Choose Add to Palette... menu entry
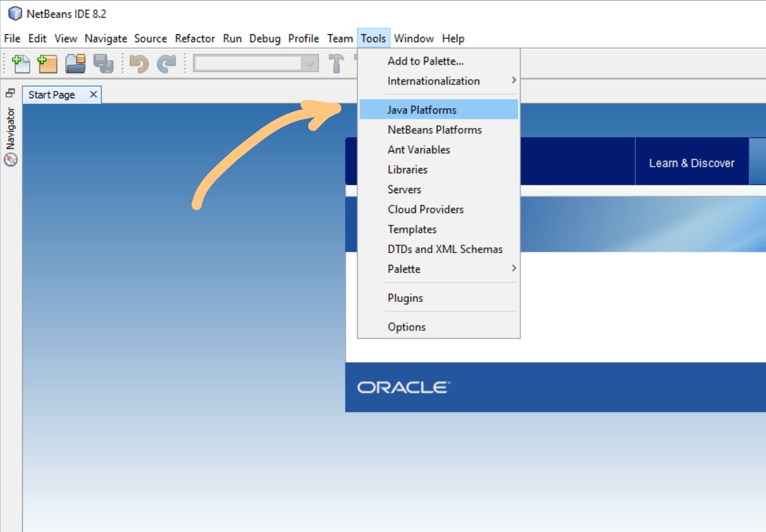 coord(438,61)
